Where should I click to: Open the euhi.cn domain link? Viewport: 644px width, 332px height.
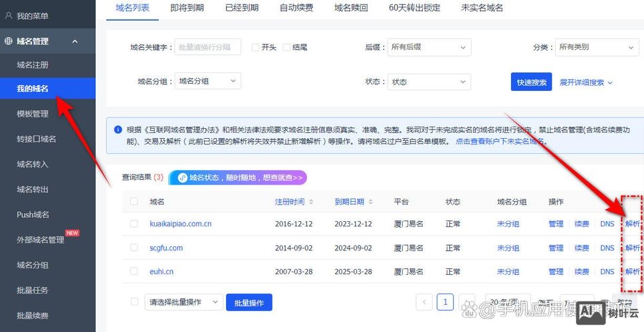pos(161,272)
